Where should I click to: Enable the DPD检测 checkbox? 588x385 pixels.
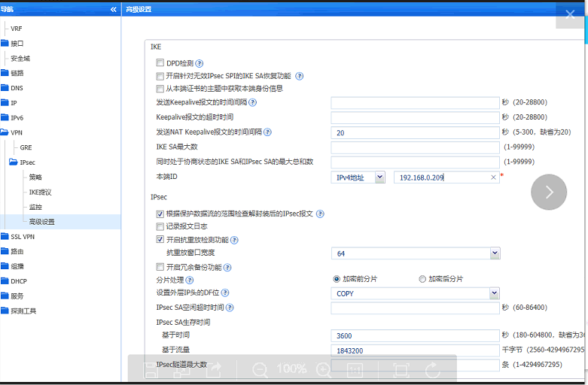(160, 62)
